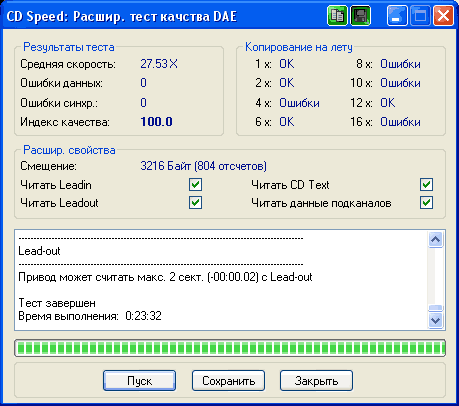Click the quality index value 100.0
459x406 pixels.
pos(156,122)
